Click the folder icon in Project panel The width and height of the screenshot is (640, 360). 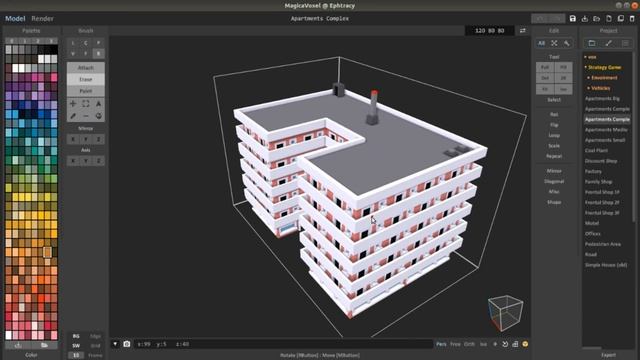(x=592, y=43)
